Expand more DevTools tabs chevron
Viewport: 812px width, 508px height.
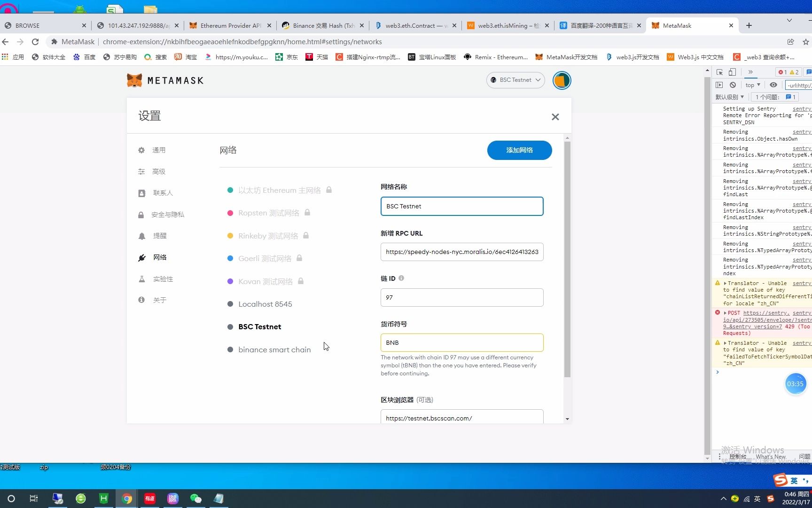click(750, 72)
